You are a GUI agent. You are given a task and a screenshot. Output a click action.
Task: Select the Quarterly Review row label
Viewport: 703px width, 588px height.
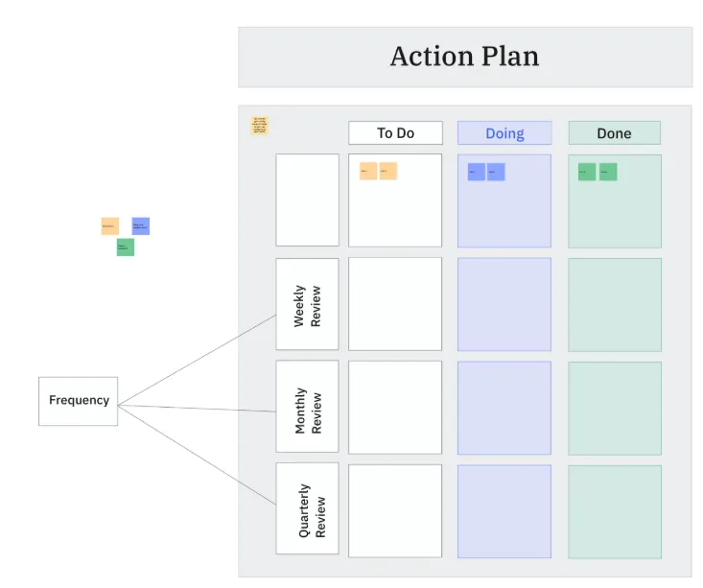[307, 508]
